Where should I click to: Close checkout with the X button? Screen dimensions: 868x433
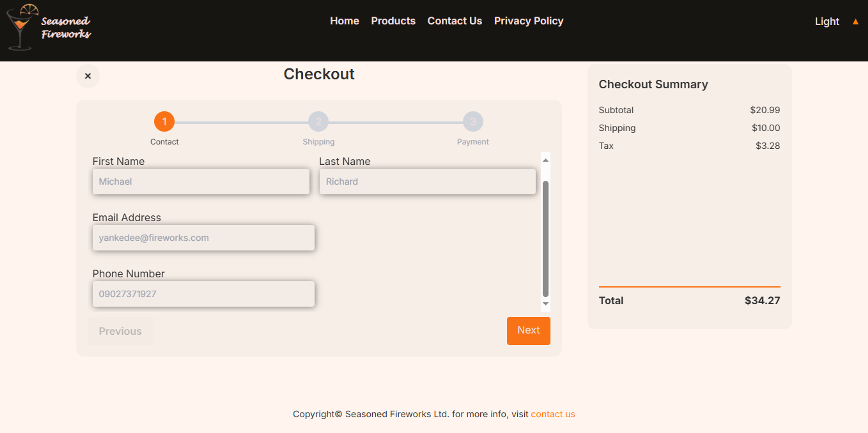pos(88,76)
